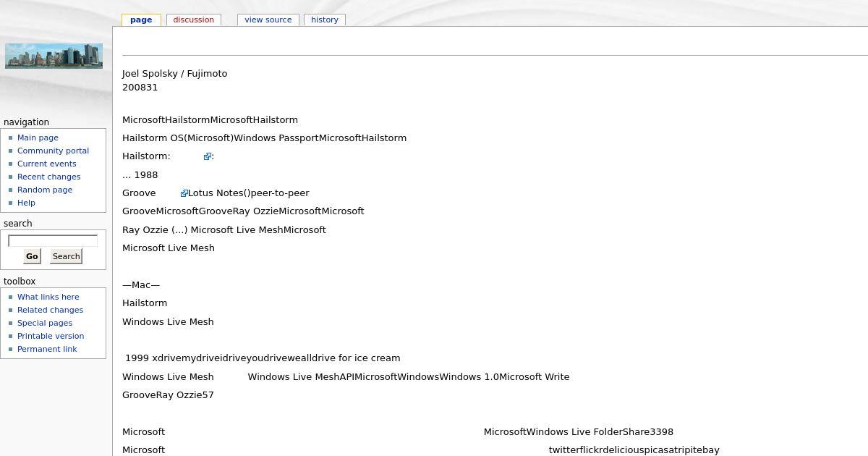868x456 pixels.
Task: Open Related changes in toolbox
Action: (x=50, y=310)
